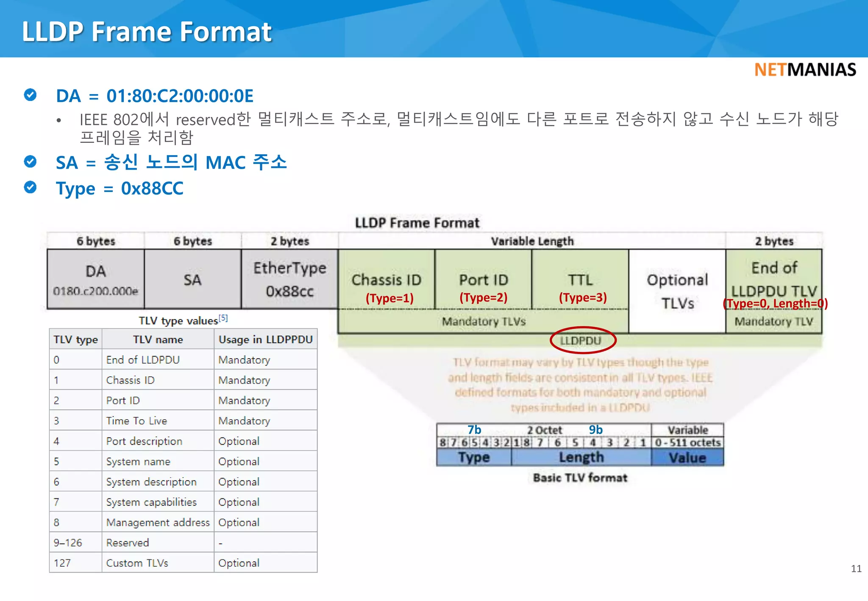The height and width of the screenshot is (601, 868).
Task: Click the DA field box in frame diagram
Action: (x=96, y=279)
